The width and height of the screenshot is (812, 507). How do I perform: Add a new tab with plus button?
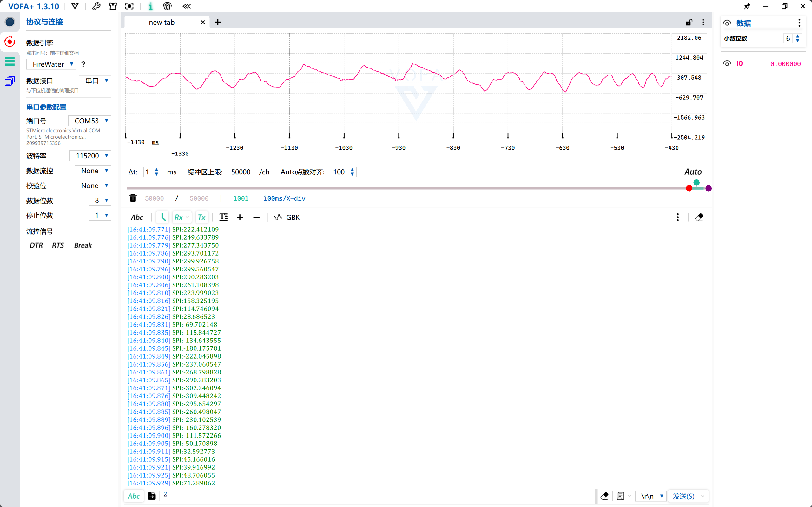tap(218, 22)
